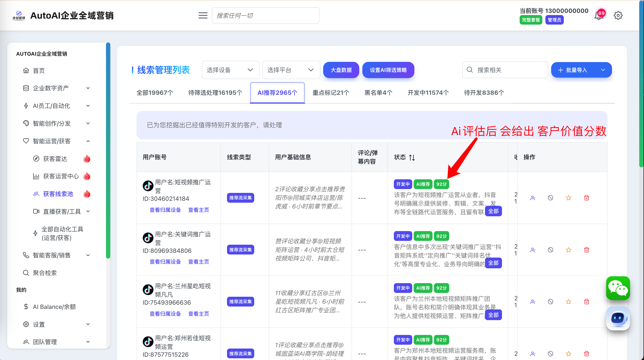Viewport: 644px width, 360px height.
Task: Toggle the 状态 column sort arrows
Action: [x=412, y=158]
